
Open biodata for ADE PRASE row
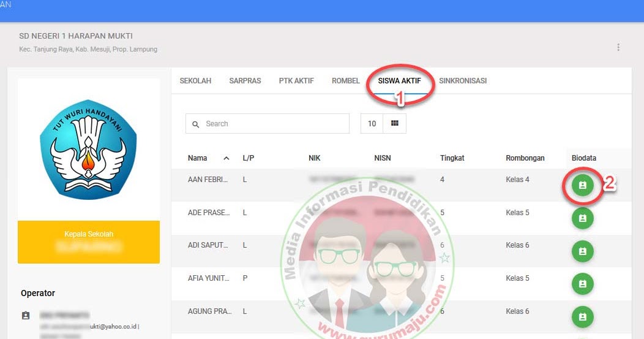pos(582,218)
